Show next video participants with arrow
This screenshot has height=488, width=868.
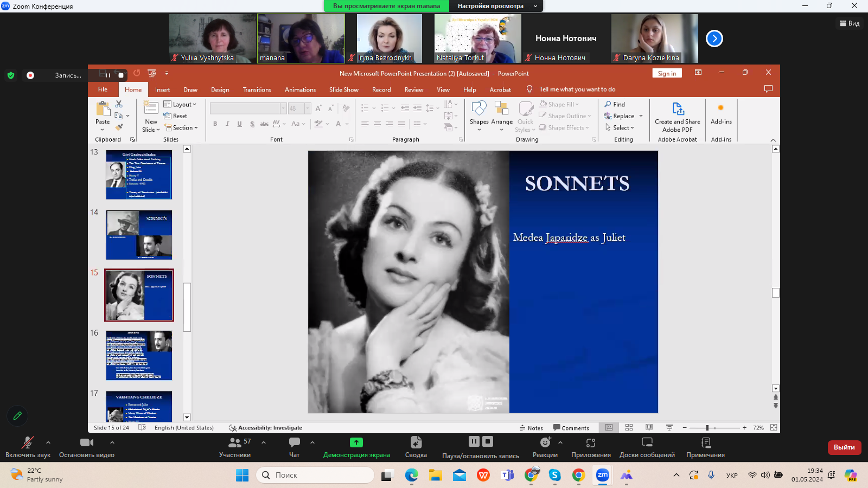(x=714, y=38)
